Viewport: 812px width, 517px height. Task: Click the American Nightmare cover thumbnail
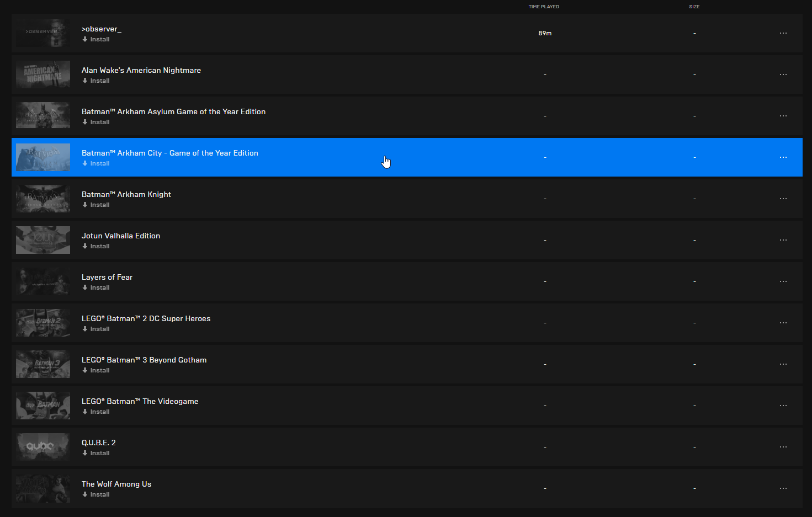(x=43, y=74)
